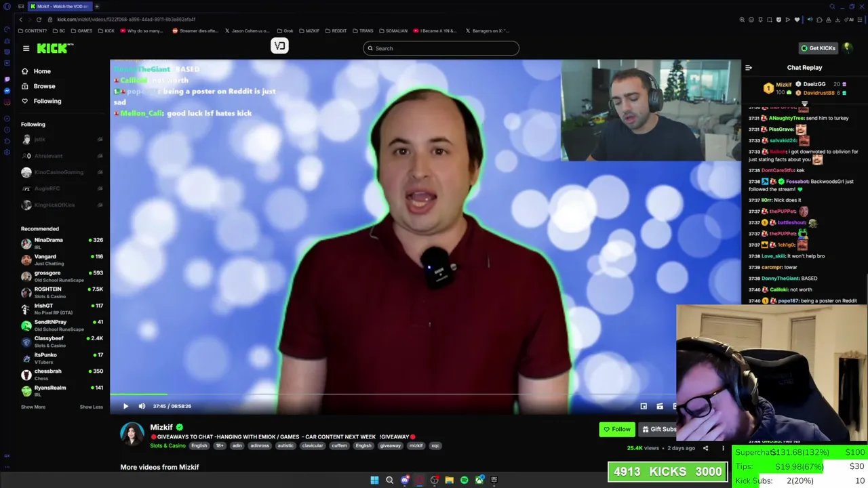Viewport: 868px width, 488px height.
Task: Open chessbrah recommended channel
Action: 62,374
